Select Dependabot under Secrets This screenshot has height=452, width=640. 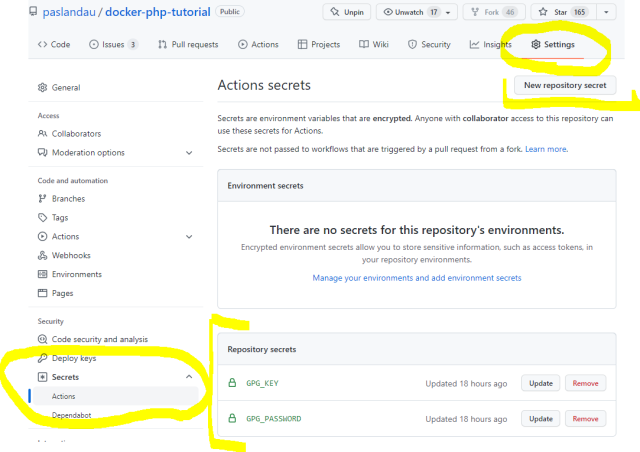71,415
